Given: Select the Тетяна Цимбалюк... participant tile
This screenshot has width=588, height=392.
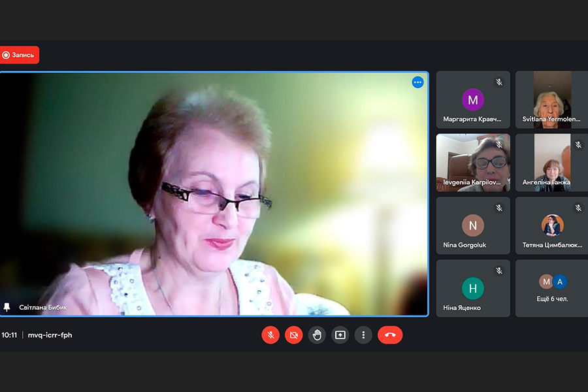Looking at the screenshot, I should 551,225.
